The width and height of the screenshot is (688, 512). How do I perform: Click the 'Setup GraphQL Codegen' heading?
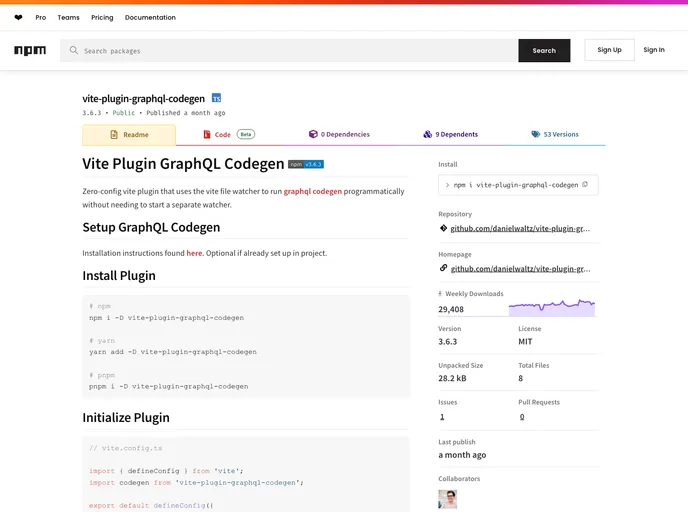151,227
